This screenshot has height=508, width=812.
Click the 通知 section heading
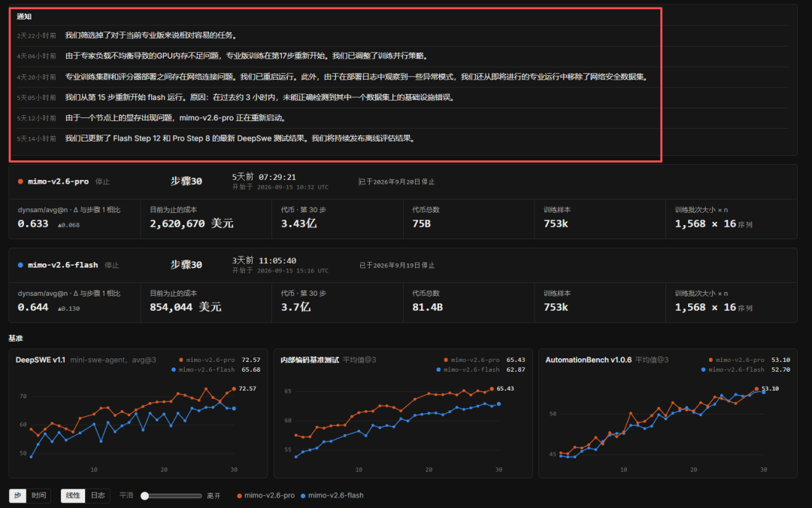24,17
